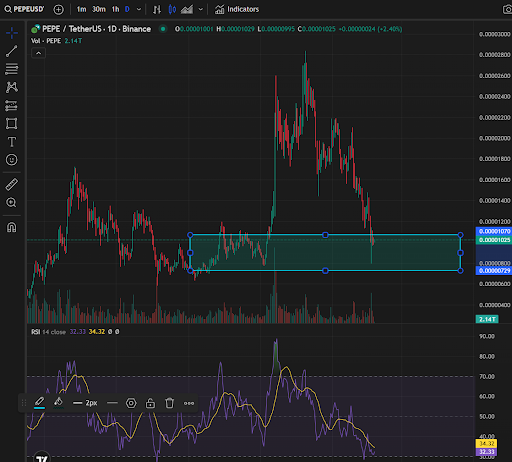Click the add symbol plus icon

tap(58, 10)
